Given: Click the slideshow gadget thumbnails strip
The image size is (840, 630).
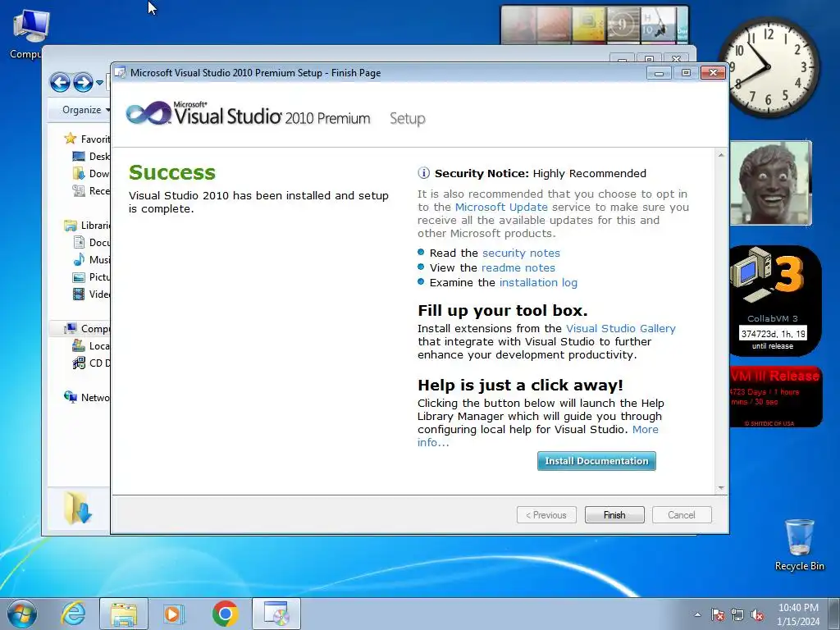Looking at the screenshot, I should (x=595, y=25).
